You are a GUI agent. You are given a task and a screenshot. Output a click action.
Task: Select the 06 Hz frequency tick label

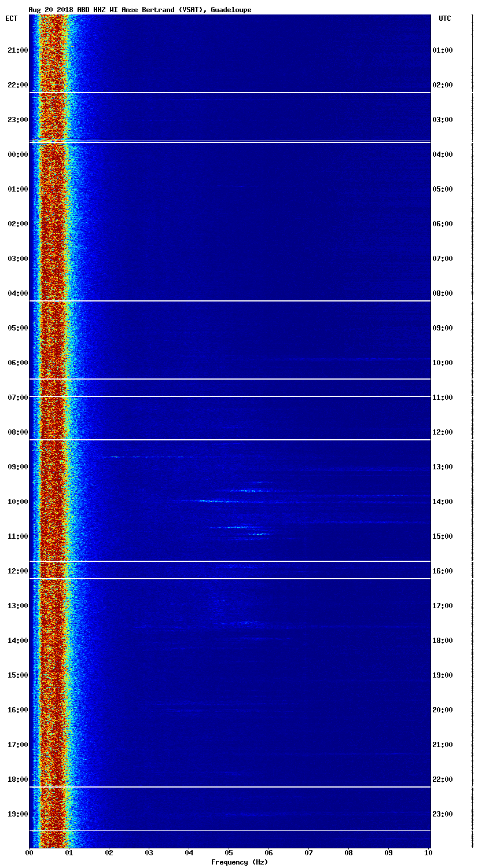268,853
